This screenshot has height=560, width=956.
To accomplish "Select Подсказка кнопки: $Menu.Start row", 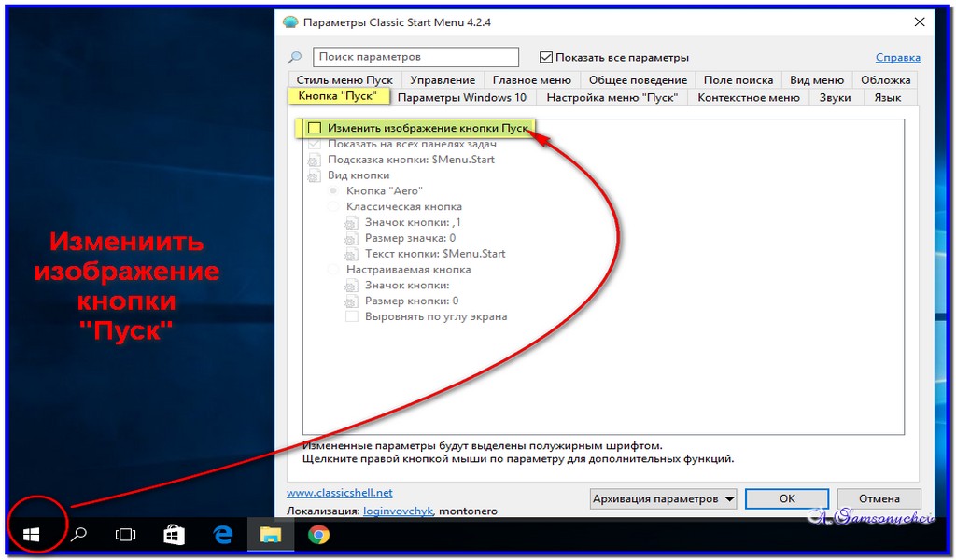I will pos(411,160).
